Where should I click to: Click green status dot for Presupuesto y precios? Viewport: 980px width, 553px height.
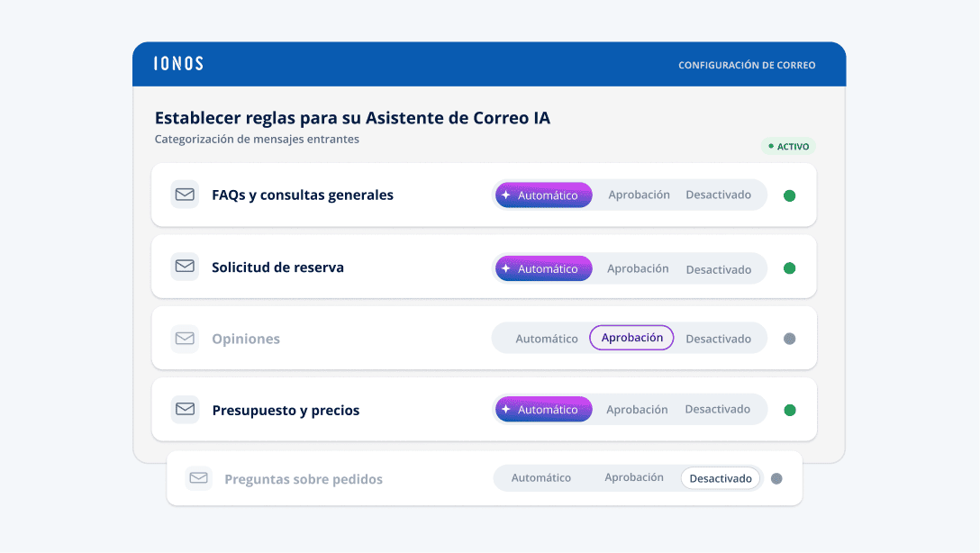(790, 410)
